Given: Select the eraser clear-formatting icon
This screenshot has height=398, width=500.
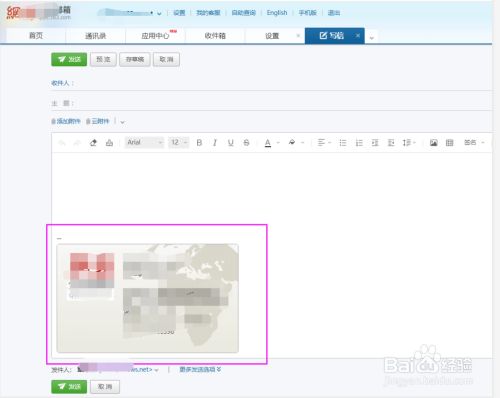Looking at the screenshot, I should (93, 143).
